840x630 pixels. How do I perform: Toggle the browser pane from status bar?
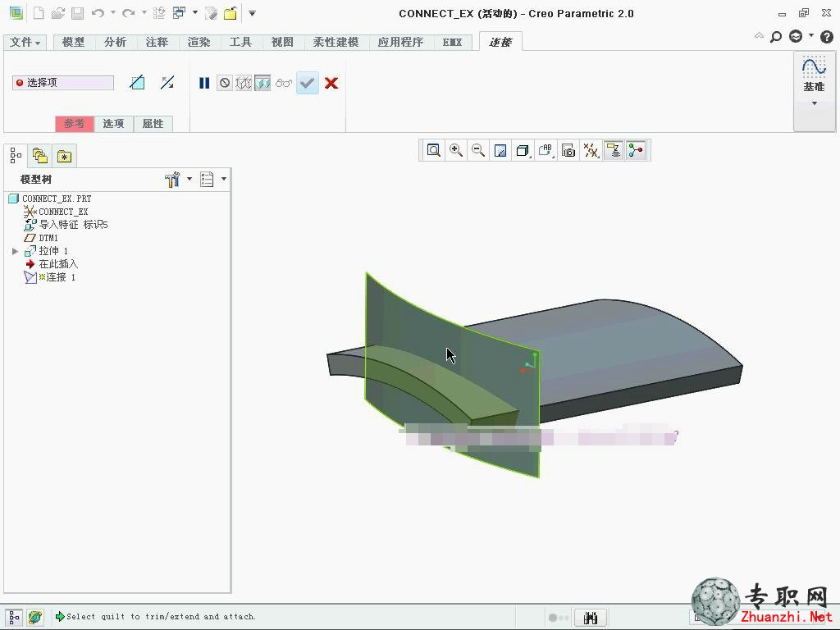[x=35, y=617]
